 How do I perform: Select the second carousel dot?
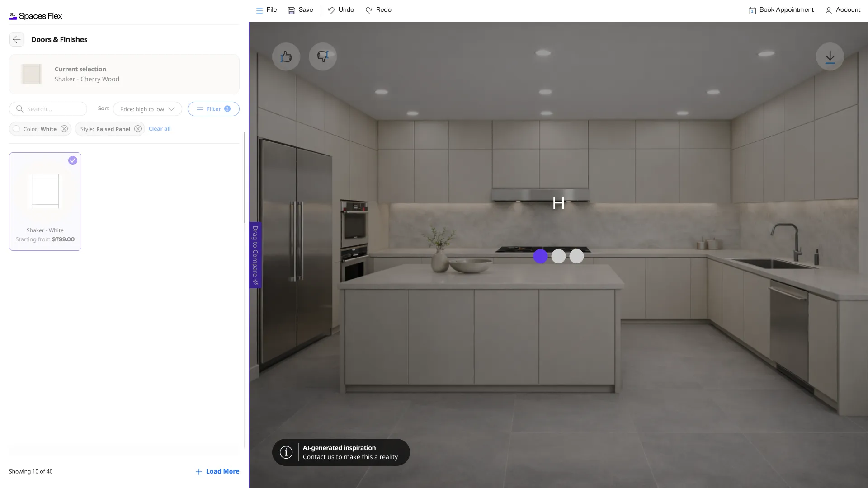click(x=558, y=256)
